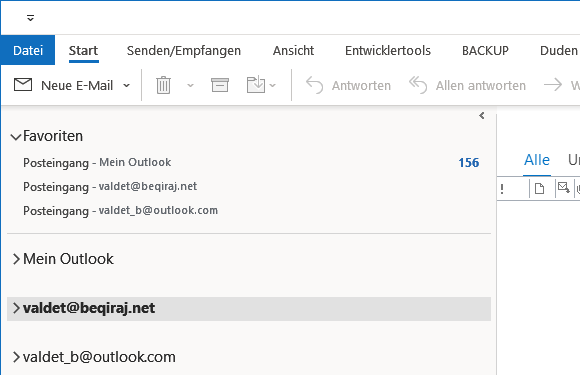Screen dimensions: 580x375
Task: Open the move to folder dropdown arrow
Action: pos(273,86)
